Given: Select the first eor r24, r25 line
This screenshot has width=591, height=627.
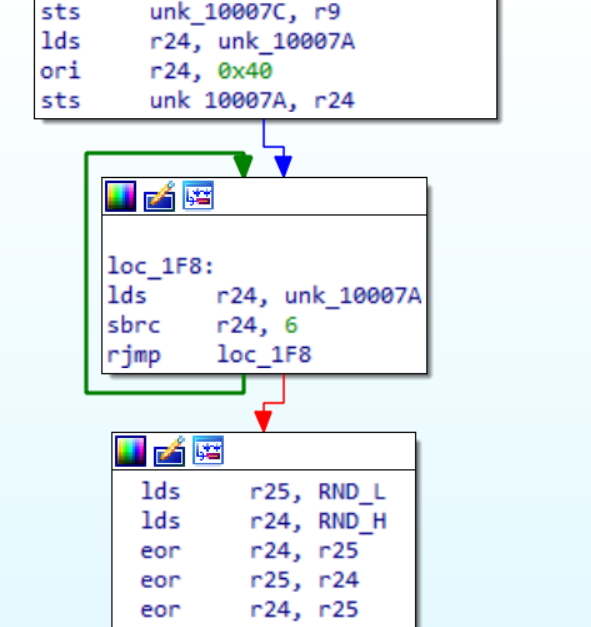Looking at the screenshot, I should point(250,551).
